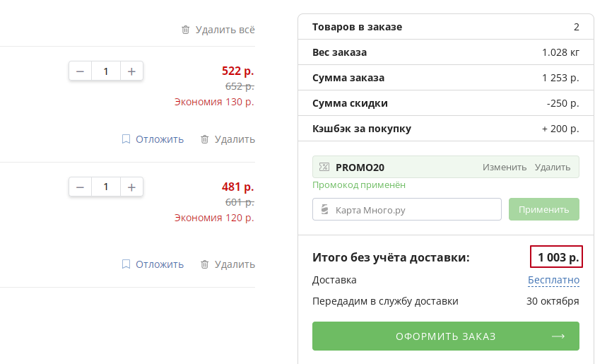Open the 'Бесплатно' delivery link
The image size is (595, 364).
pos(553,280)
